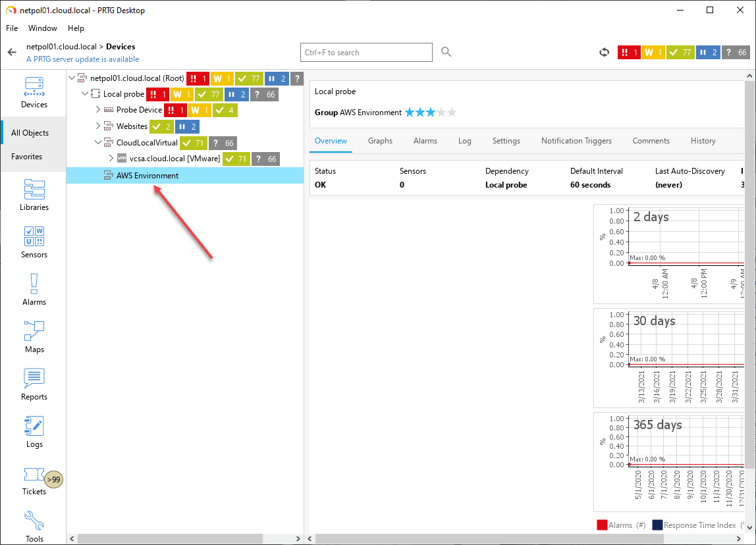756x545 pixels.
Task: Click the 30 days graph
Action: [669, 358]
